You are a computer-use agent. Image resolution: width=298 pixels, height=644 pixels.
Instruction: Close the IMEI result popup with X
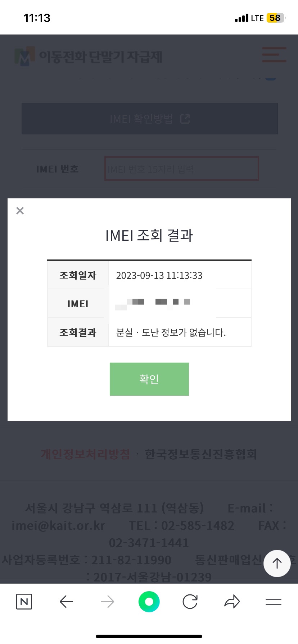20,211
